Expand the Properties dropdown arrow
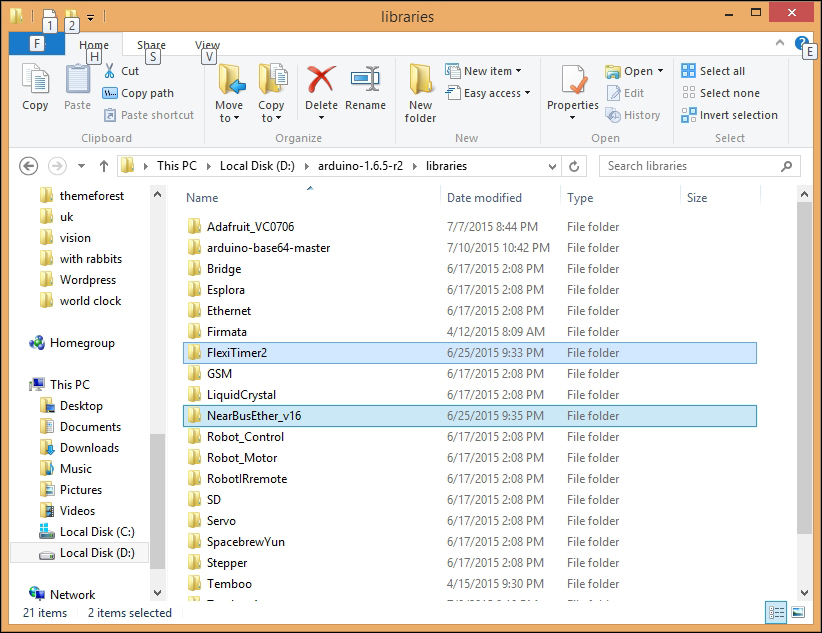822x633 pixels. point(572,118)
